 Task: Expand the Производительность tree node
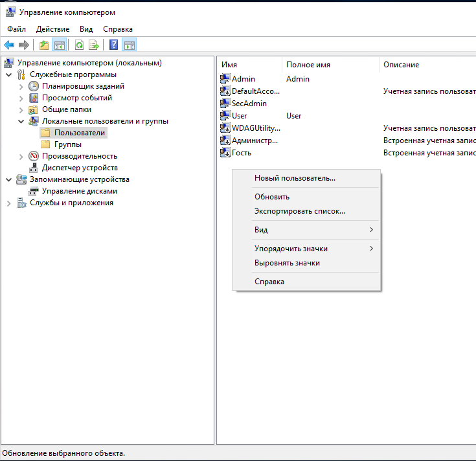[x=21, y=156]
